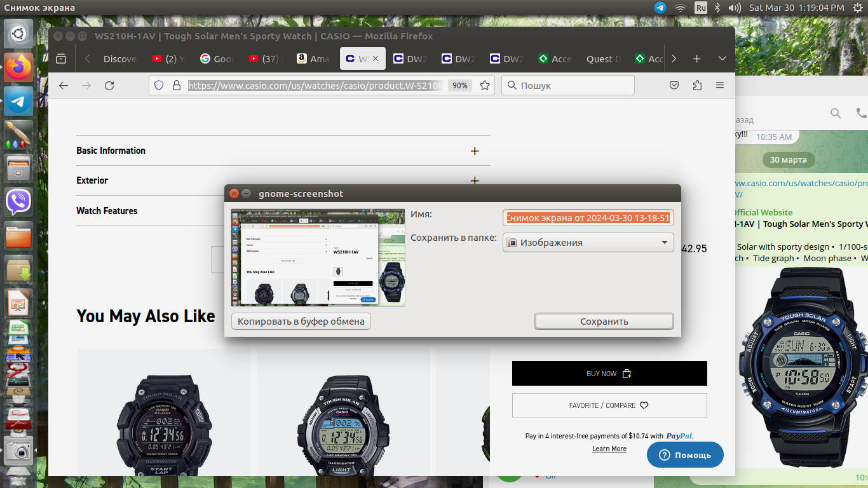Open the black START LAP watch card
The width and height of the screenshot is (868, 488).
coord(164,412)
